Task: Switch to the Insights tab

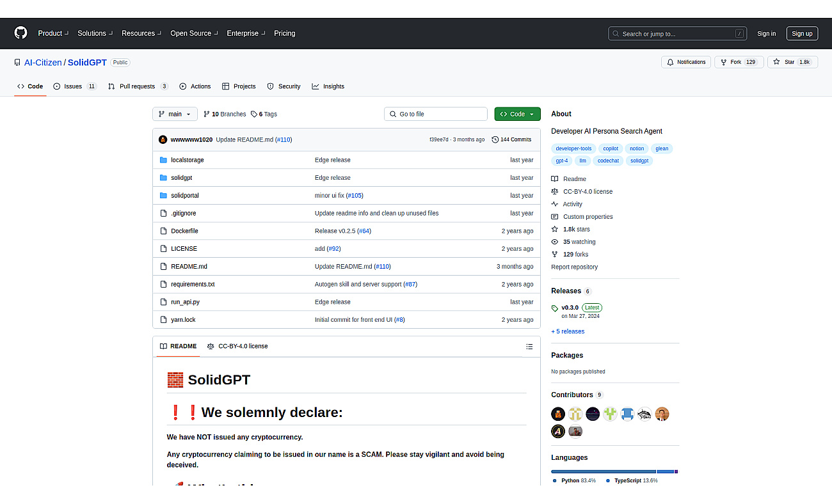Action: click(328, 86)
